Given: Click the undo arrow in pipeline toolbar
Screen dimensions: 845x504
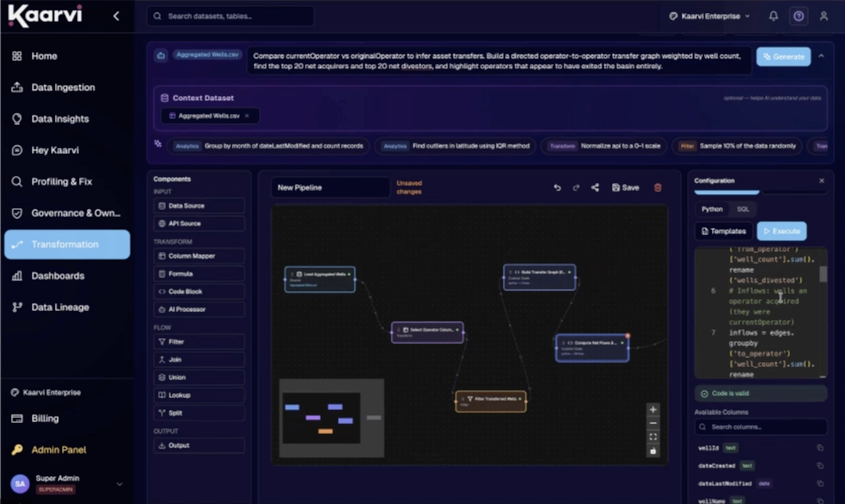Looking at the screenshot, I should (x=557, y=187).
